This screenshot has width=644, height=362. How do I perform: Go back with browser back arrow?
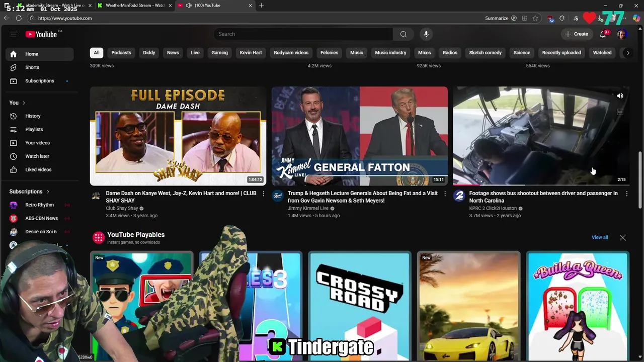[7, 18]
